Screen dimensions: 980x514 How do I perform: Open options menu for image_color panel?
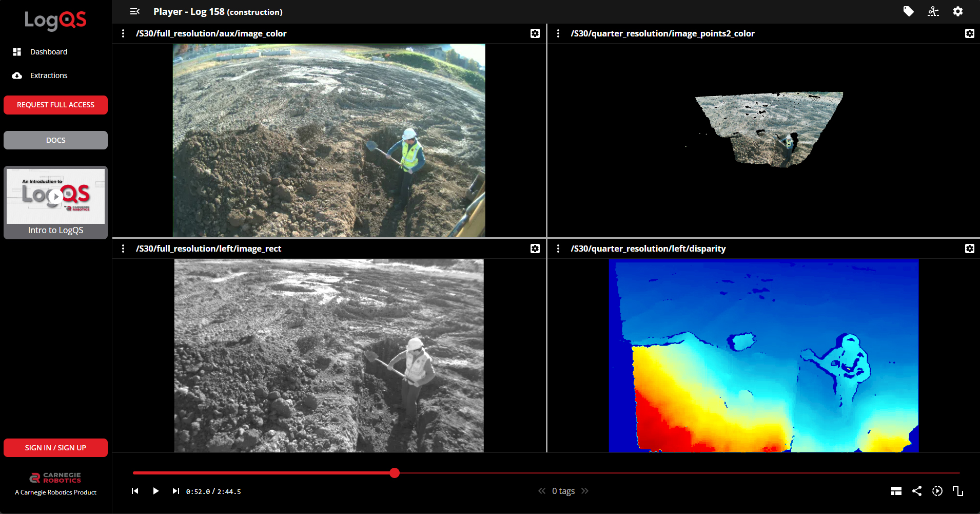[x=123, y=33]
